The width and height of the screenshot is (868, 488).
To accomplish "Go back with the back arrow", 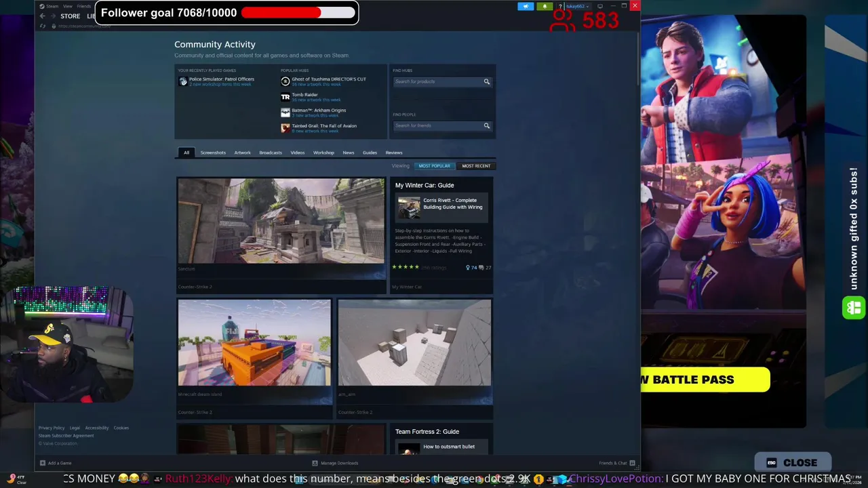I will tap(42, 16).
